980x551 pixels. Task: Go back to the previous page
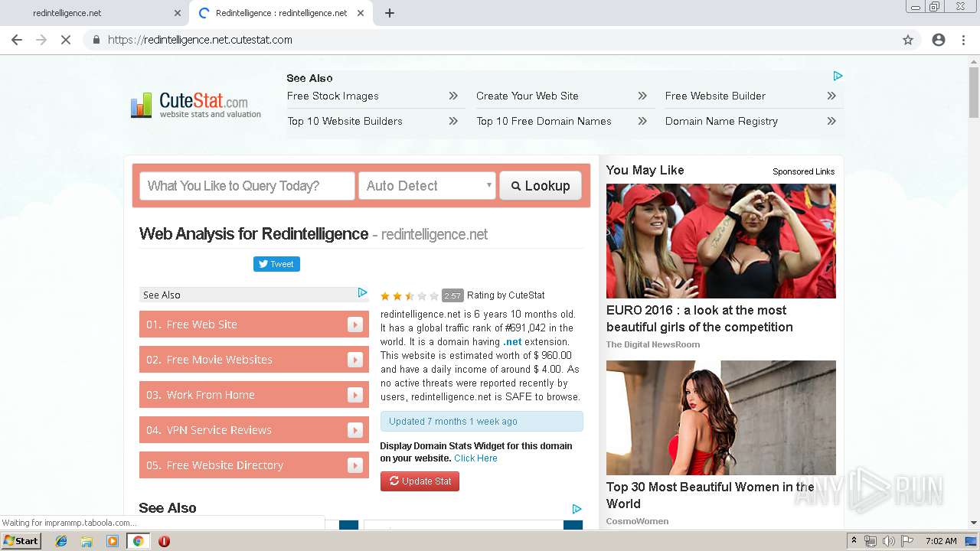[17, 40]
